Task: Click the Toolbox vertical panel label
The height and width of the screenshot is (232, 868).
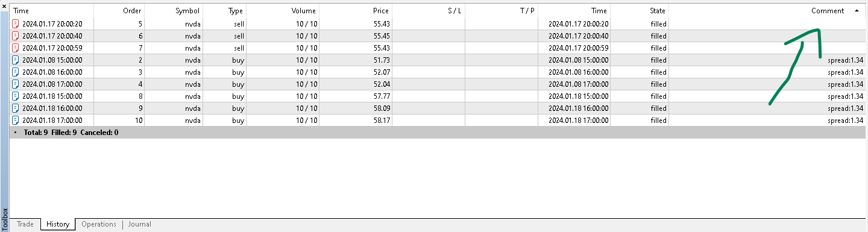Action: pyautogui.click(x=5, y=219)
